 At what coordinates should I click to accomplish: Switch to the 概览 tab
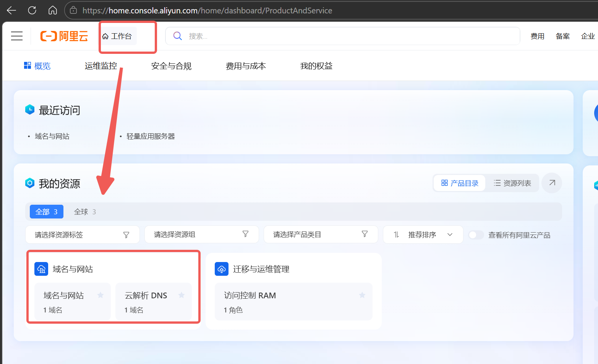pos(37,66)
